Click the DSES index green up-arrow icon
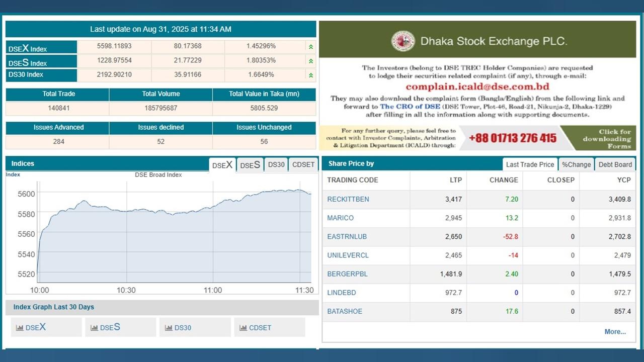This screenshot has height=362, width=644. [x=311, y=61]
